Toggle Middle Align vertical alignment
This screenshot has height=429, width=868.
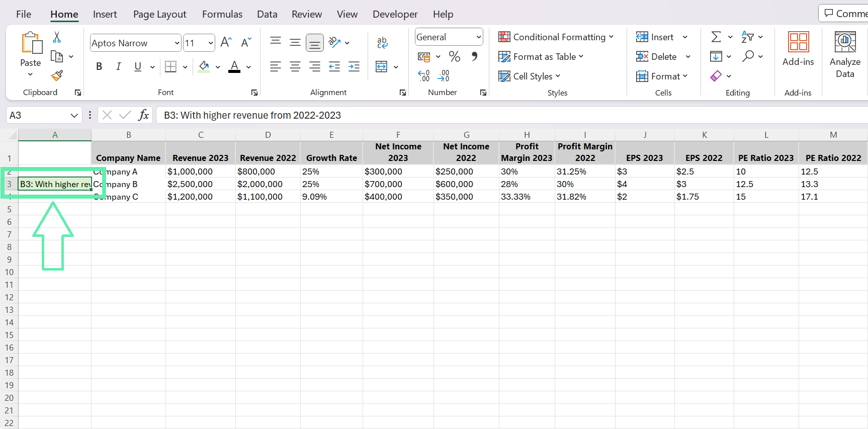click(x=295, y=42)
